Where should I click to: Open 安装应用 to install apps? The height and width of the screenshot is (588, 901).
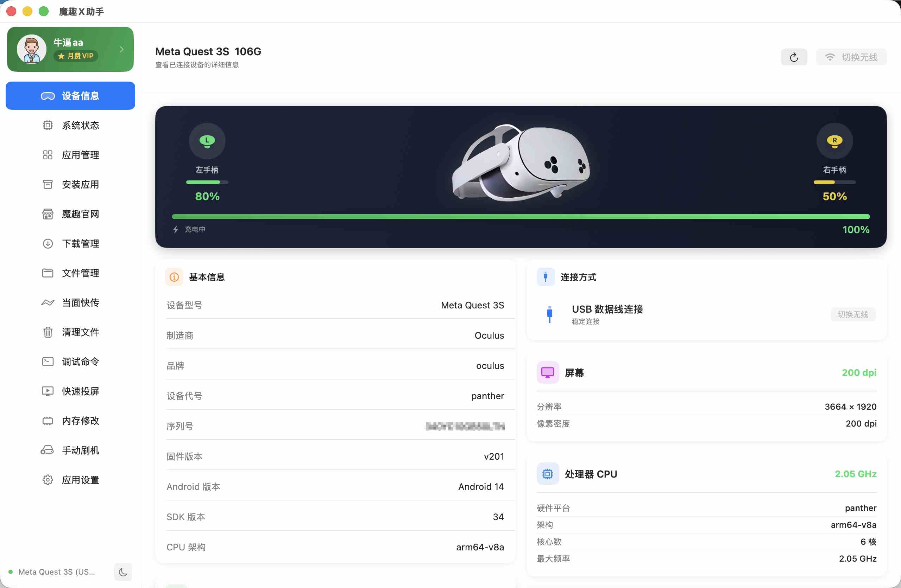(70, 184)
